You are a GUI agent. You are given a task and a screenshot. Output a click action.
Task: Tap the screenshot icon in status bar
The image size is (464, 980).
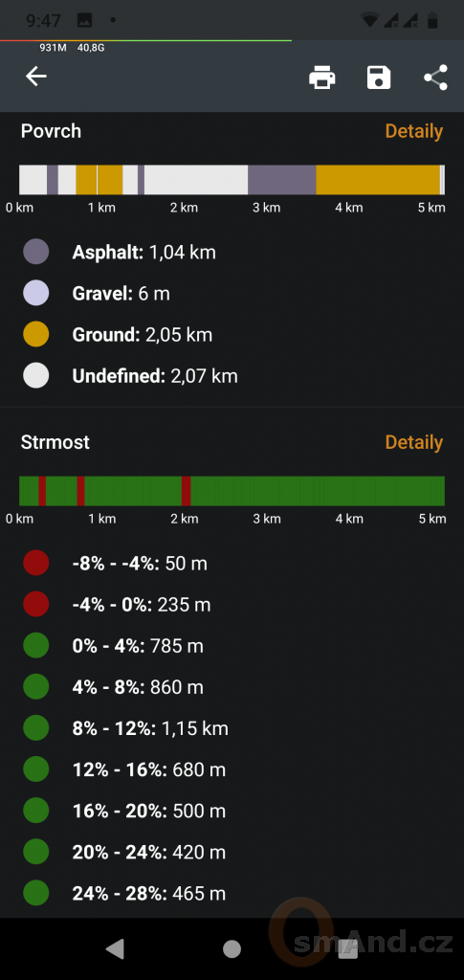tap(84, 21)
